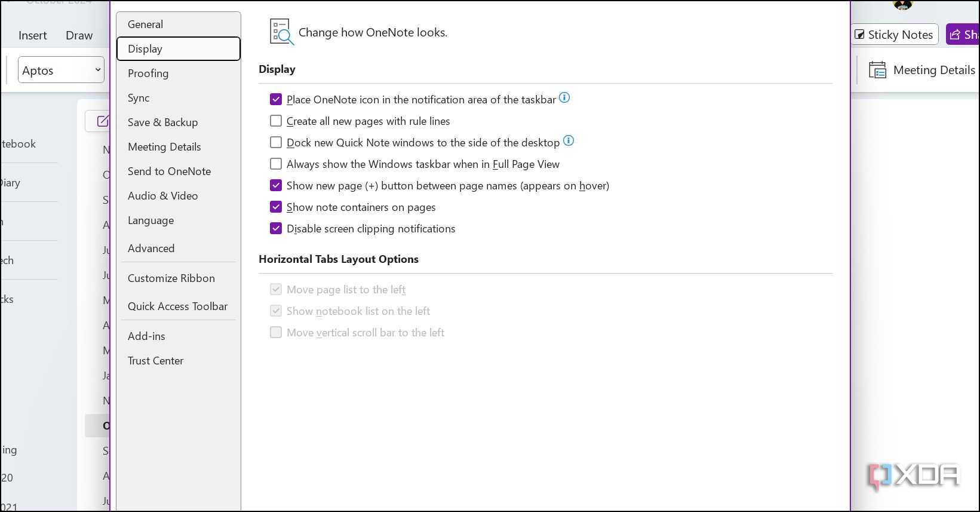Click info icon beside notification area option
This screenshot has width=980, height=512.
point(564,98)
